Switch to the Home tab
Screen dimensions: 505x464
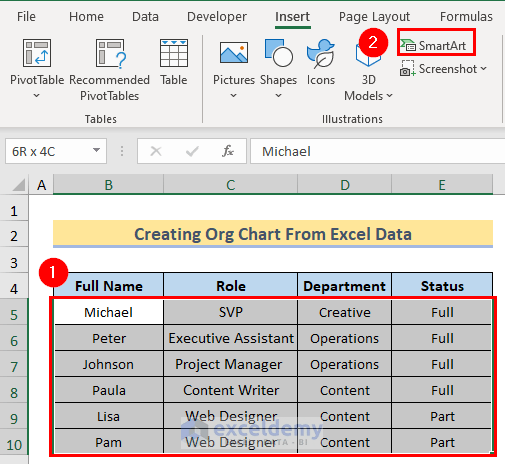(x=86, y=16)
